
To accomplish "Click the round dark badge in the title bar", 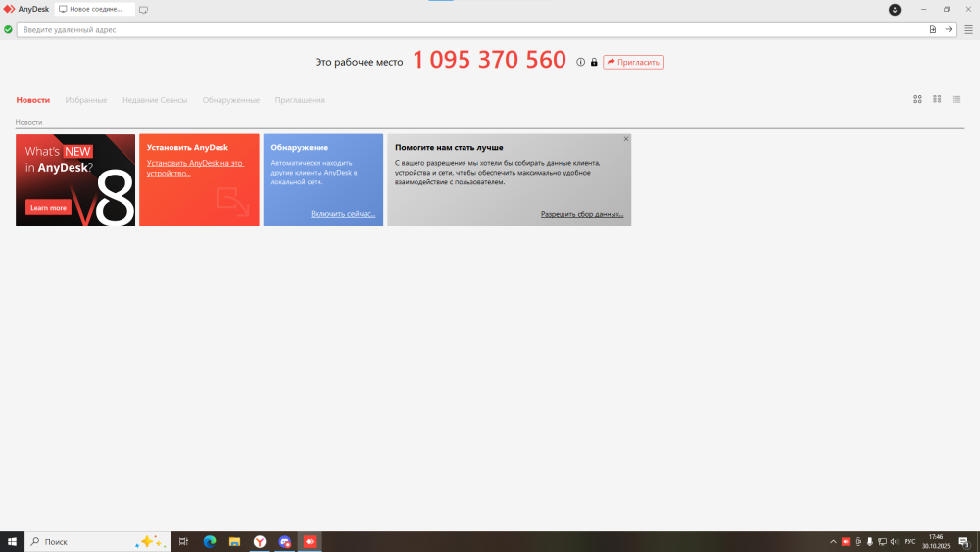I will (895, 10).
